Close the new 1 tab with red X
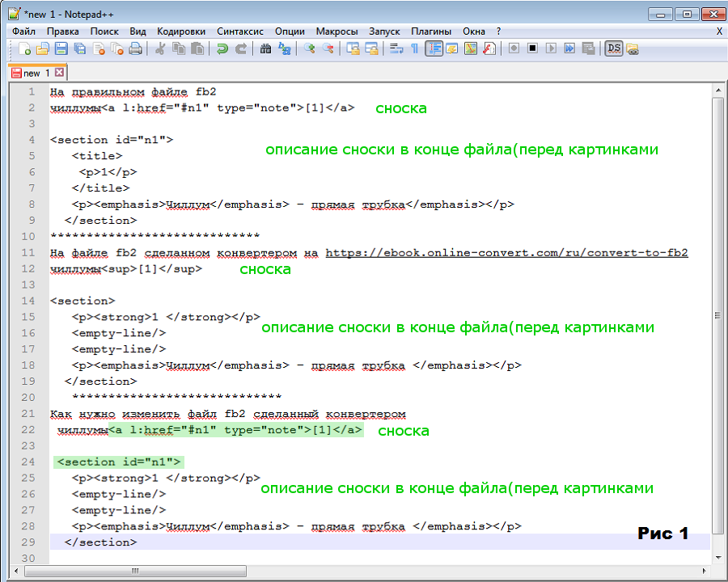This screenshot has width=728, height=582. click(59, 73)
